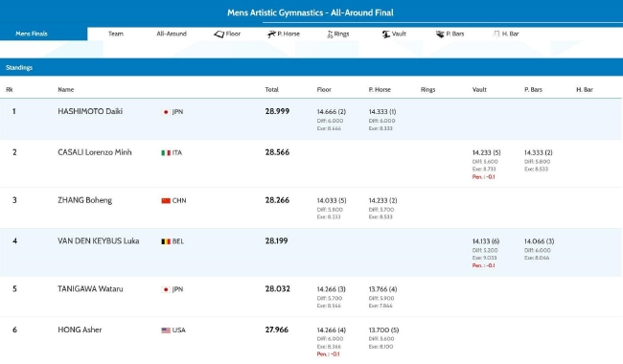Click Japan flag next to HASHIMOTO Daiki

166,112
